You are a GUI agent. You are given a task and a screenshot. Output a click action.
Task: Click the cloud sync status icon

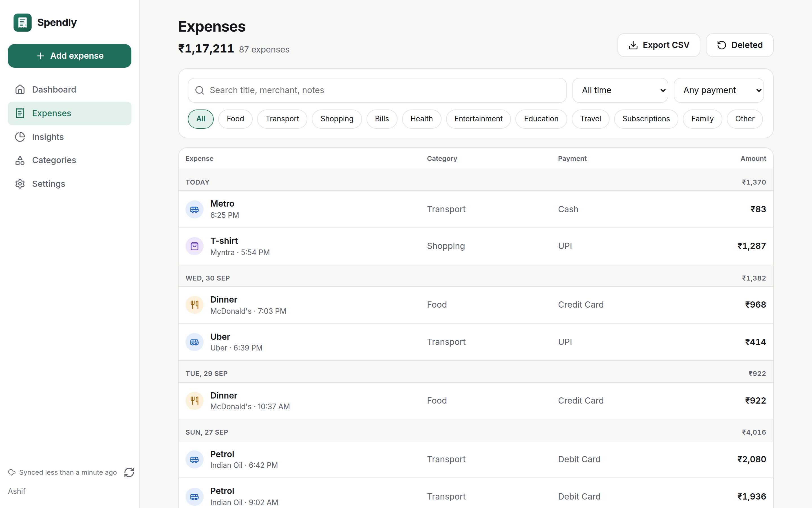coord(12,472)
